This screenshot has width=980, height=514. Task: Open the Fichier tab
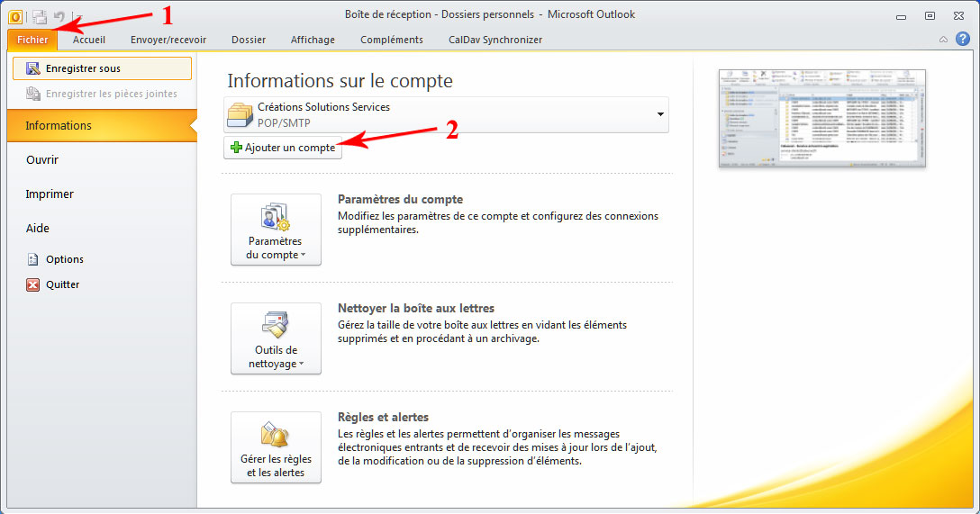(x=32, y=40)
